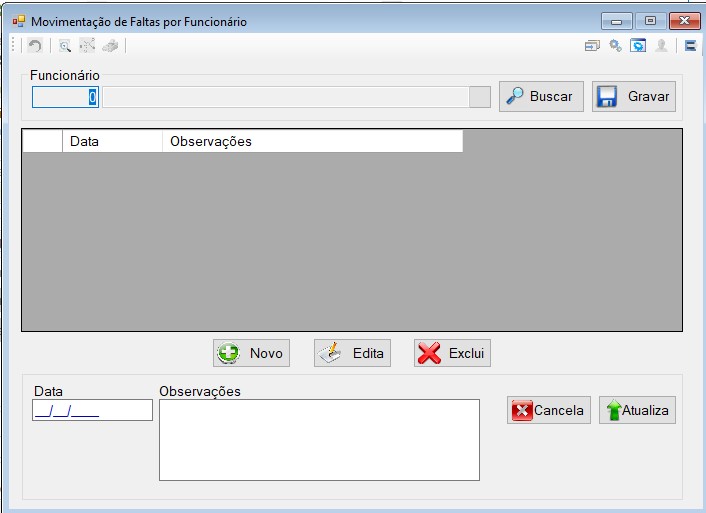Click the toolbar drag grip handle
Image resolution: width=706 pixels, height=513 pixels.
pos(14,45)
